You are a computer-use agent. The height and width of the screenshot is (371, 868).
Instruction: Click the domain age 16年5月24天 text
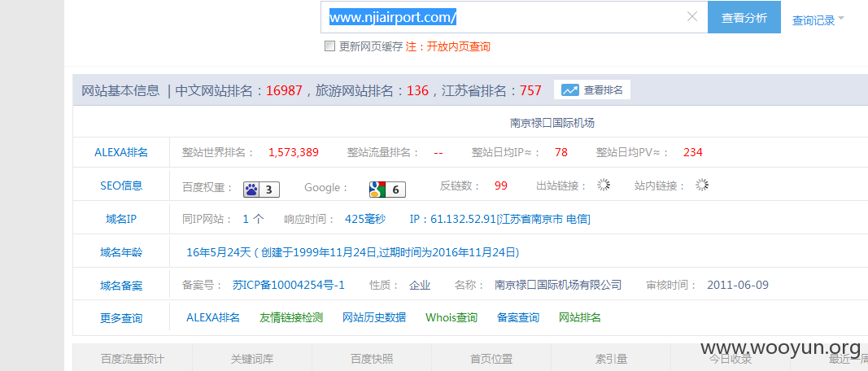219,253
